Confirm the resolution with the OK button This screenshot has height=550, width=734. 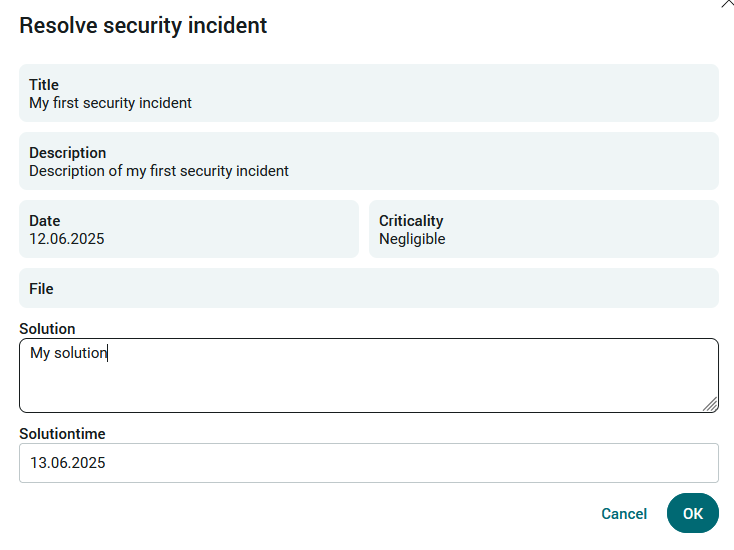coord(692,513)
